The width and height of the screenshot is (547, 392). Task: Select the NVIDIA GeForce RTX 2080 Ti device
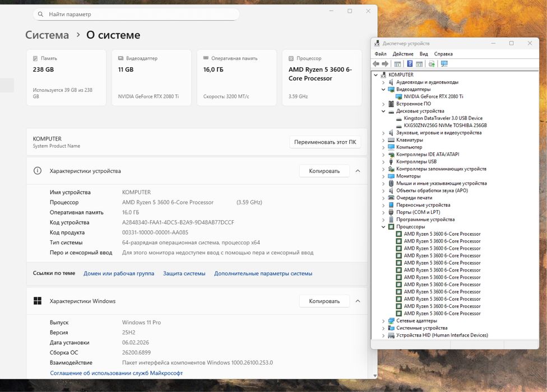pos(433,96)
